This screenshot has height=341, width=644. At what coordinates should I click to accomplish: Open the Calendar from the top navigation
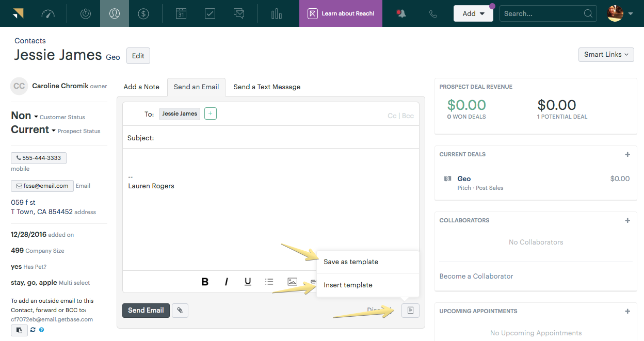[x=181, y=13]
